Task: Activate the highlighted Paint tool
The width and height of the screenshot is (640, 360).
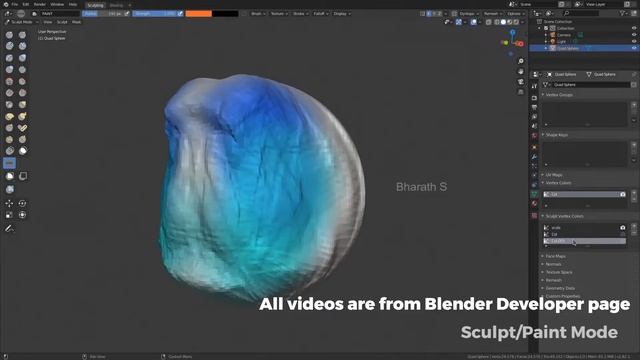Action: pyautogui.click(x=9, y=163)
